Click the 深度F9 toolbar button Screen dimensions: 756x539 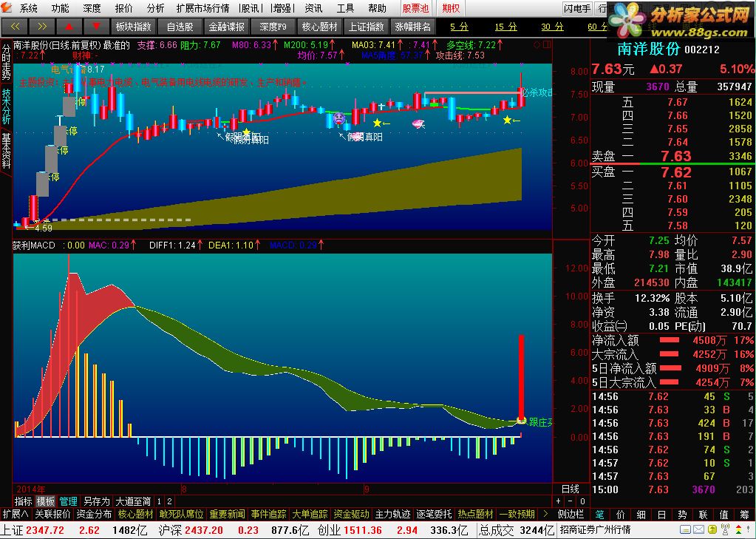tap(273, 27)
